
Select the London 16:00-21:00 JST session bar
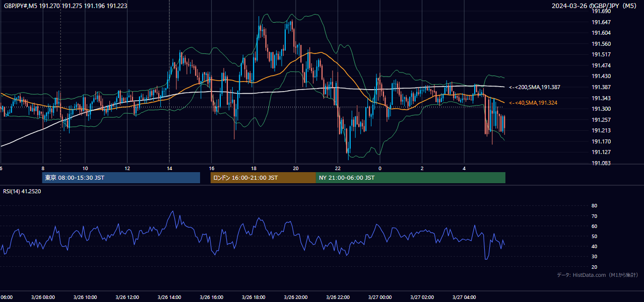[263, 178]
